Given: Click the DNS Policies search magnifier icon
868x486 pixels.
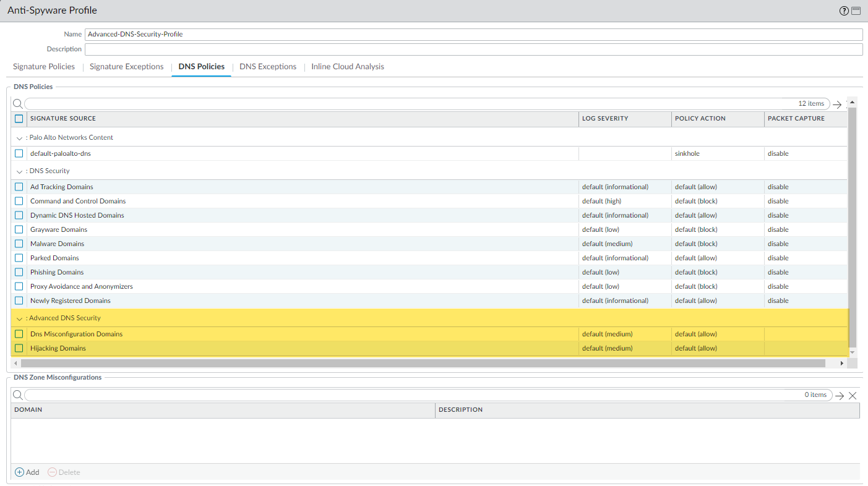Looking at the screenshot, I should 18,104.
